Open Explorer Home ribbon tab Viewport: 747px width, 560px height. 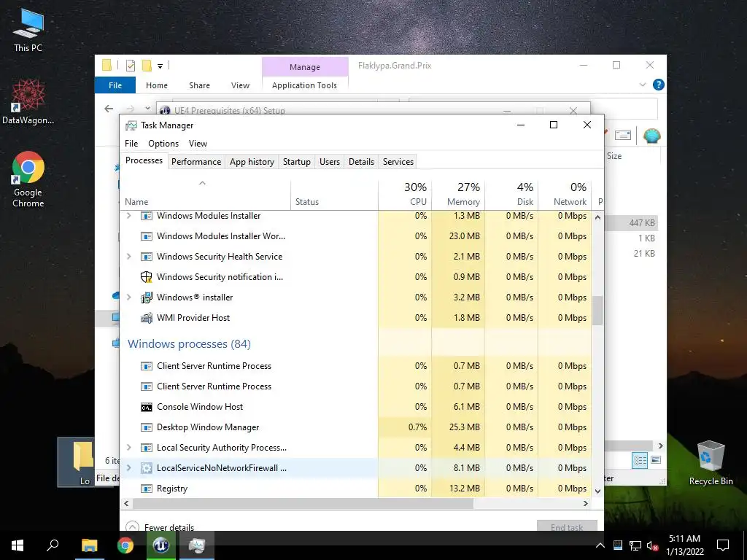tap(157, 85)
